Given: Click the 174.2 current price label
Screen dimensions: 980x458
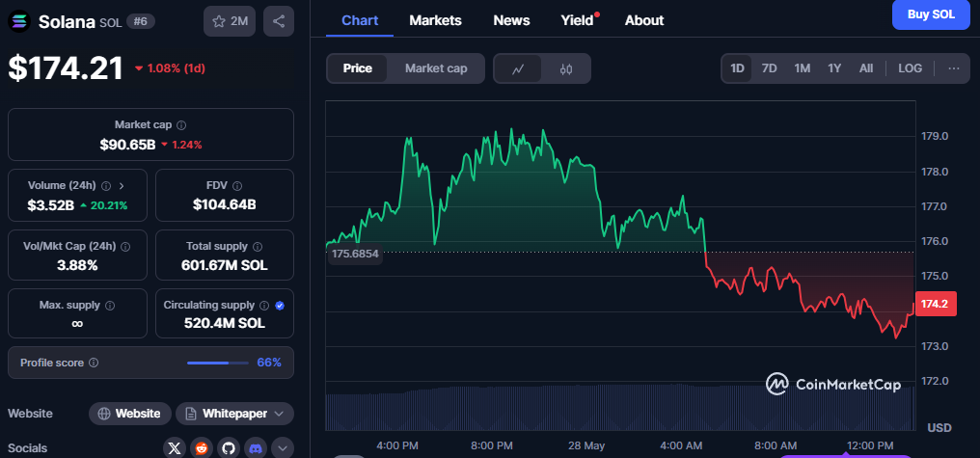Looking at the screenshot, I should 935,304.
